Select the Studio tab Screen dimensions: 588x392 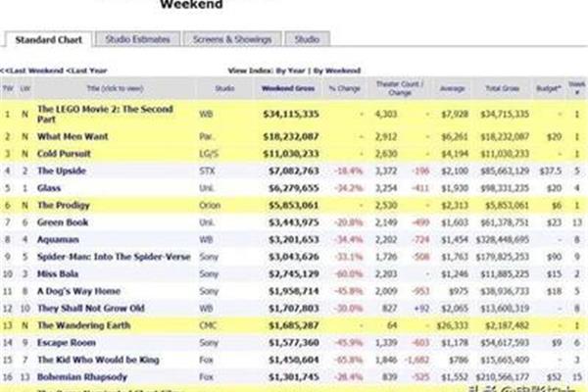pyautogui.click(x=307, y=39)
